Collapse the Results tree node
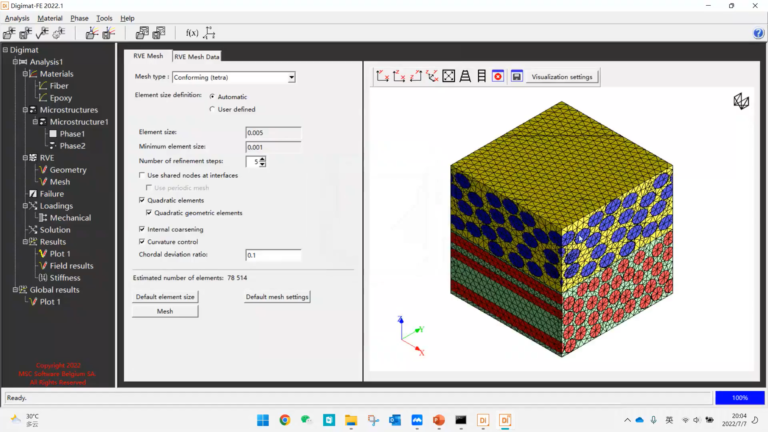768x432 pixels. click(25, 241)
